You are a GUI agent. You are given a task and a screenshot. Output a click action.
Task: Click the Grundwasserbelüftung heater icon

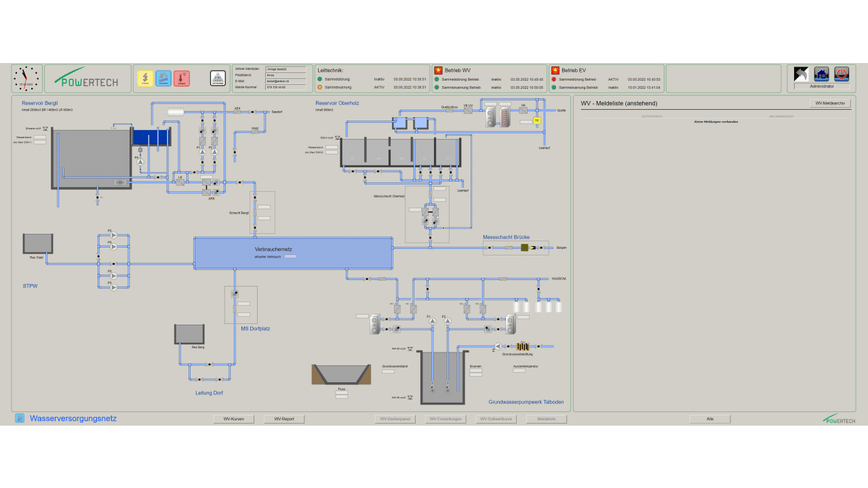click(522, 346)
